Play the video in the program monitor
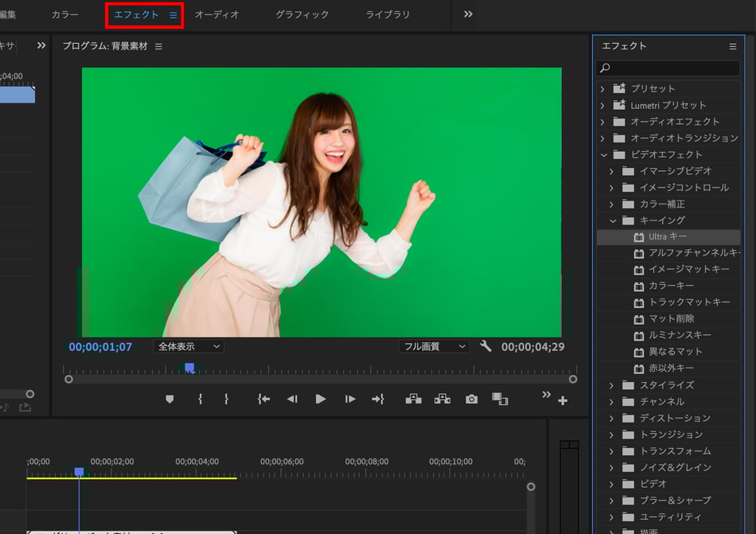Image resolution: width=756 pixels, height=534 pixels. 321,400
